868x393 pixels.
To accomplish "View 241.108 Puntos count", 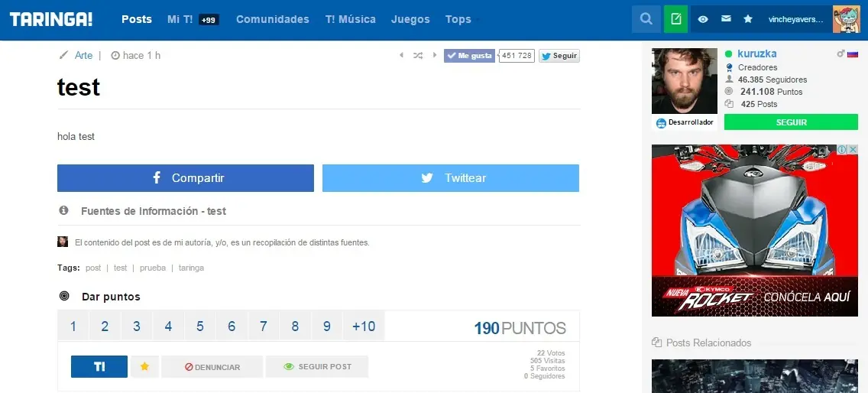I will 771,92.
